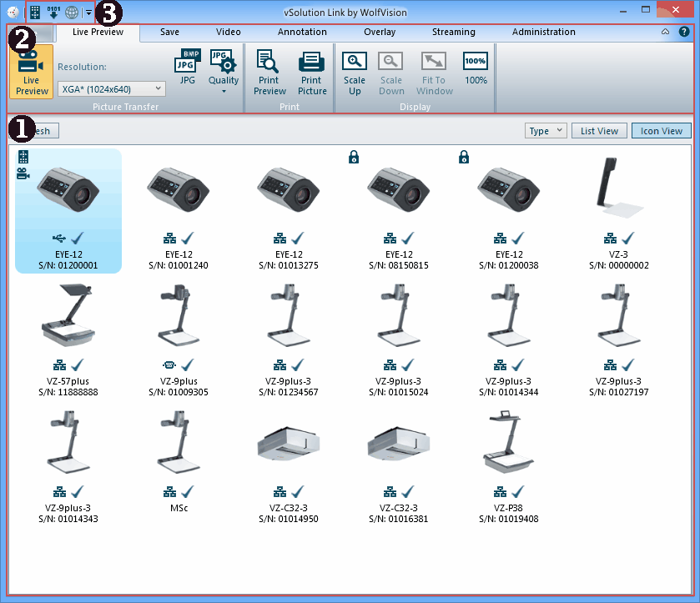Go to the Streaming tab
700x603 pixels.
(454, 33)
